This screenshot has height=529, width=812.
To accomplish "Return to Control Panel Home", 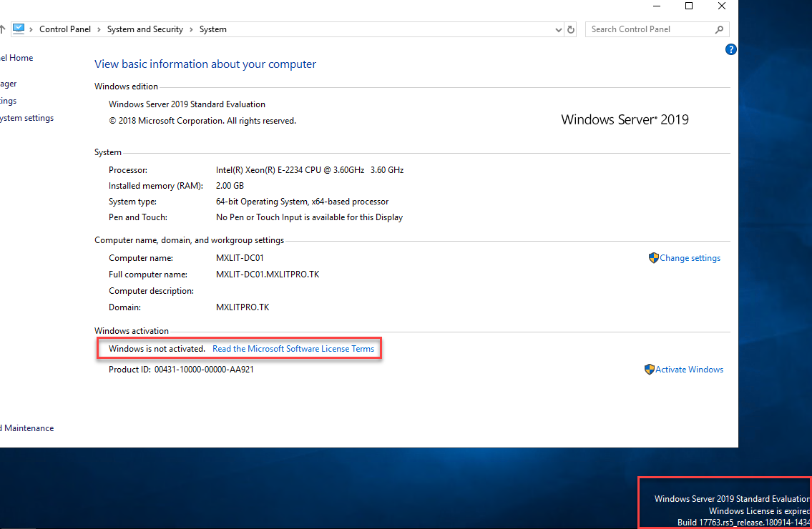I will [x=16, y=58].
